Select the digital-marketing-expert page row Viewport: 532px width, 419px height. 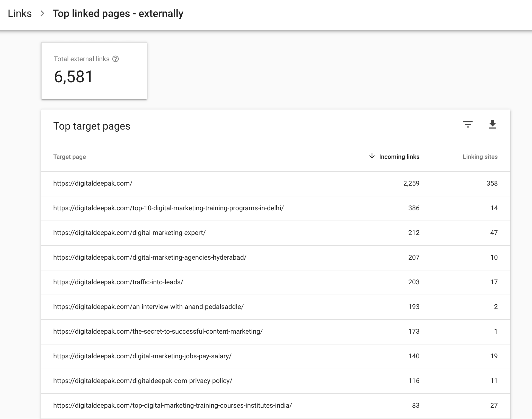[x=129, y=233]
